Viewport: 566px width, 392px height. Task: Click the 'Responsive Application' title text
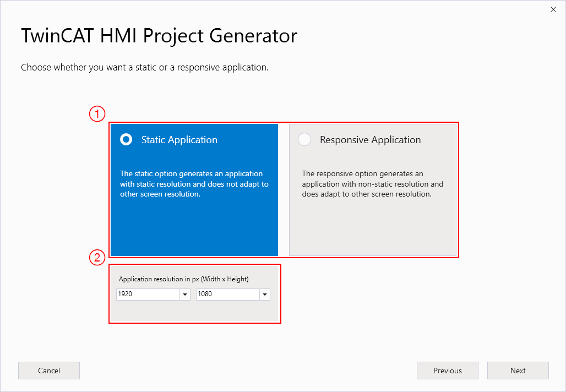pyautogui.click(x=371, y=140)
